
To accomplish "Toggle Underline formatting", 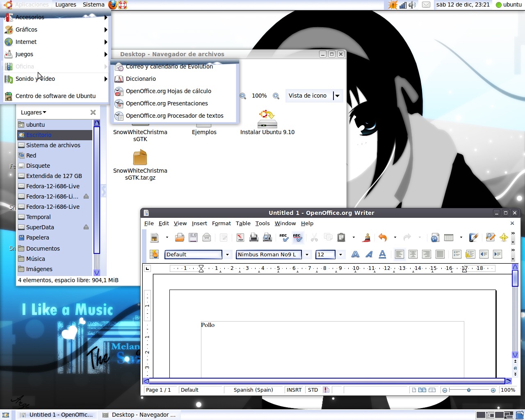I will click(x=382, y=254).
